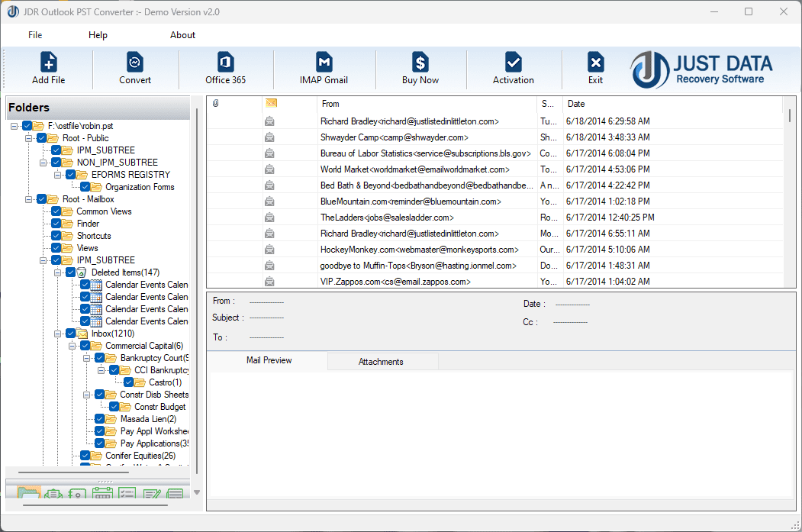Click the Exit button
The width and height of the screenshot is (802, 532).
[x=595, y=67]
